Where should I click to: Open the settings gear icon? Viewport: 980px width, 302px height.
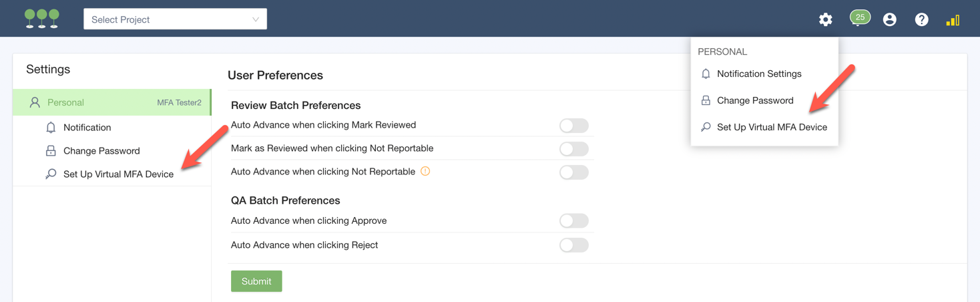825,19
